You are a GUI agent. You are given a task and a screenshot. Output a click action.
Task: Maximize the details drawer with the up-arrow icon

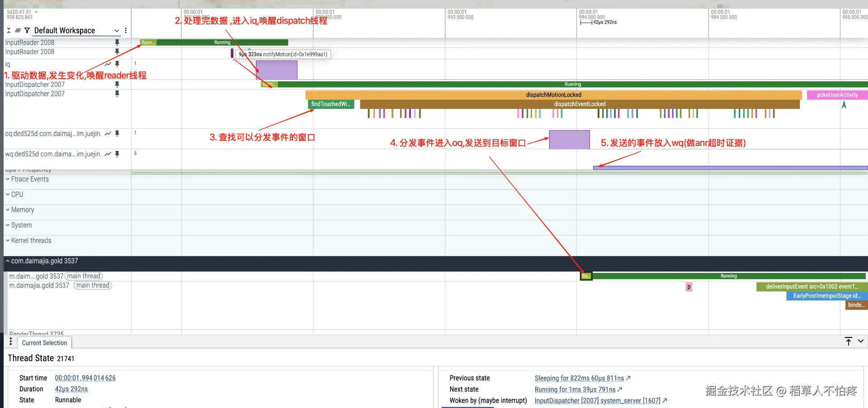click(x=849, y=341)
